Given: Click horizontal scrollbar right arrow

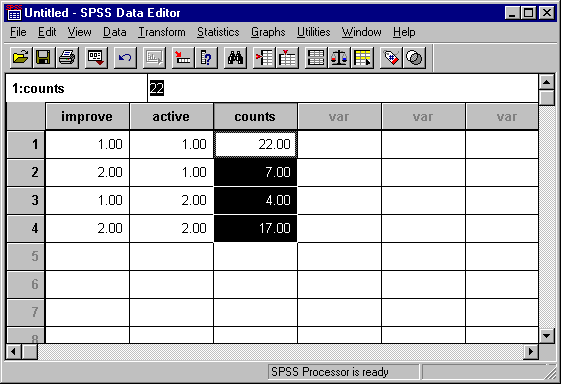Looking at the screenshot, I should pos(531,351).
